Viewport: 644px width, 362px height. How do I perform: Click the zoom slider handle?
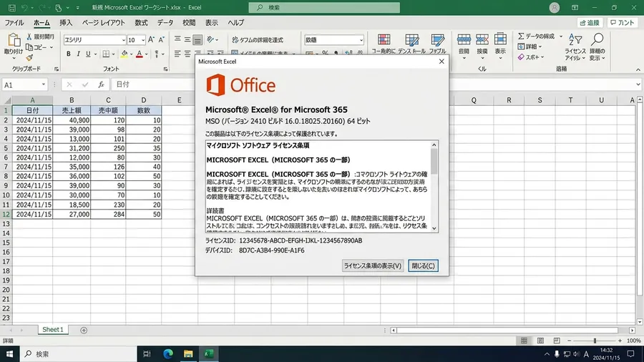[x=595, y=341]
